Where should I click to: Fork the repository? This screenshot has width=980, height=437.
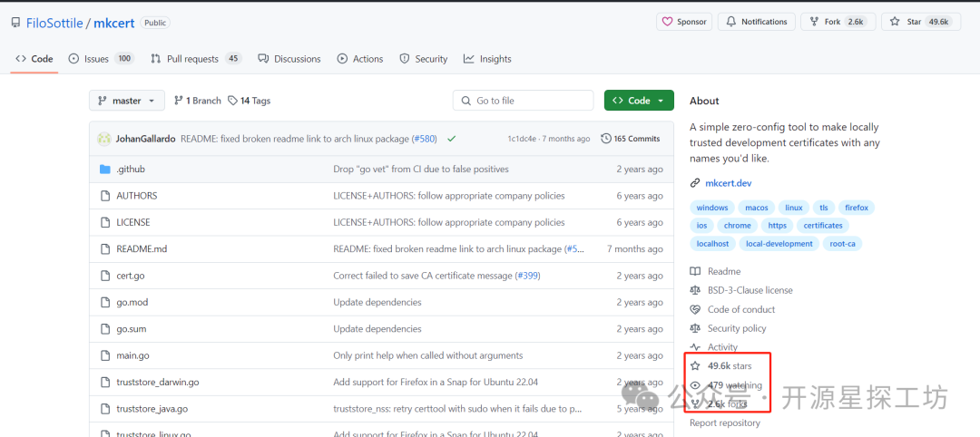pyautogui.click(x=838, y=22)
